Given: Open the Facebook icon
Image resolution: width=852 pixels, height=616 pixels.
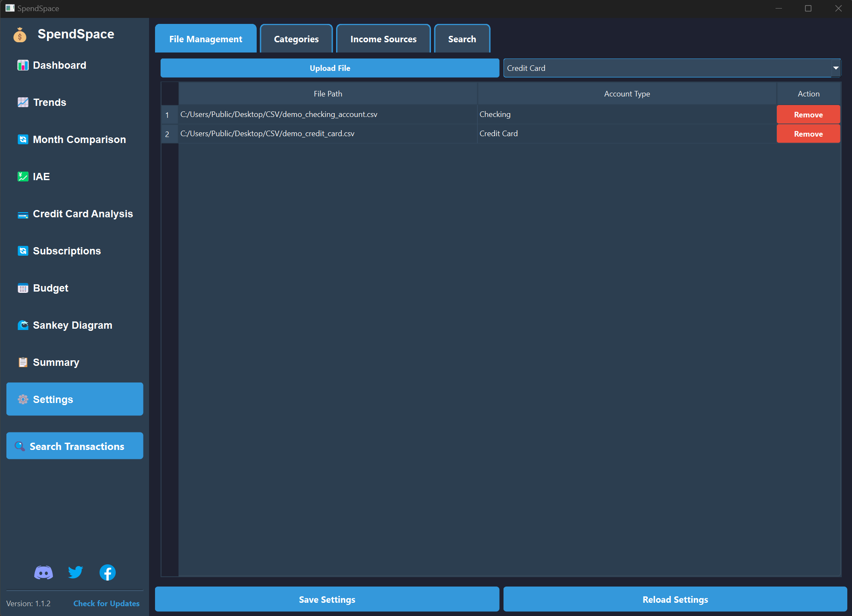Looking at the screenshot, I should (108, 572).
